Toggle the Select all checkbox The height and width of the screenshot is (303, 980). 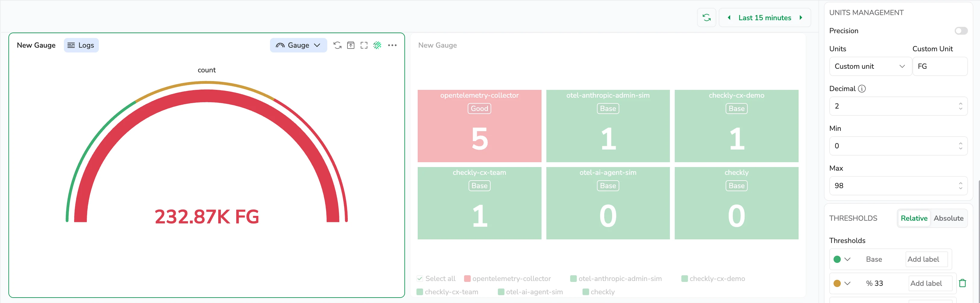[x=419, y=279]
